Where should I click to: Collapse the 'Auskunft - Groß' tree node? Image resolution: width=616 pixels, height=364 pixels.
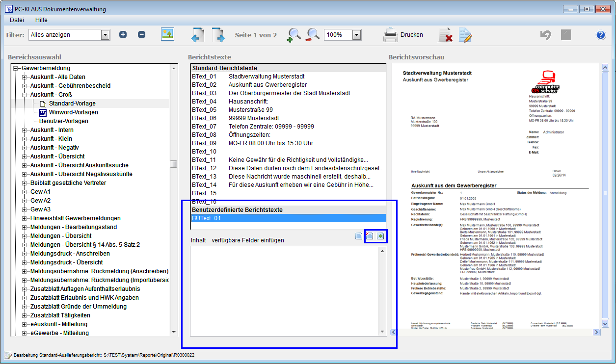tap(24, 95)
